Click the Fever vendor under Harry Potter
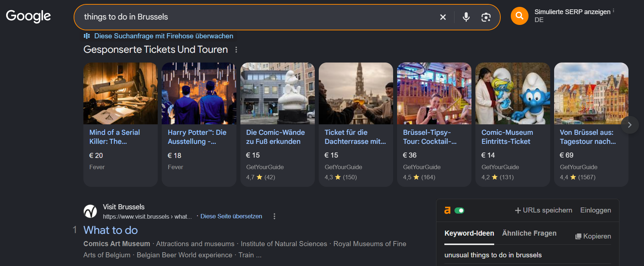 pyautogui.click(x=175, y=167)
